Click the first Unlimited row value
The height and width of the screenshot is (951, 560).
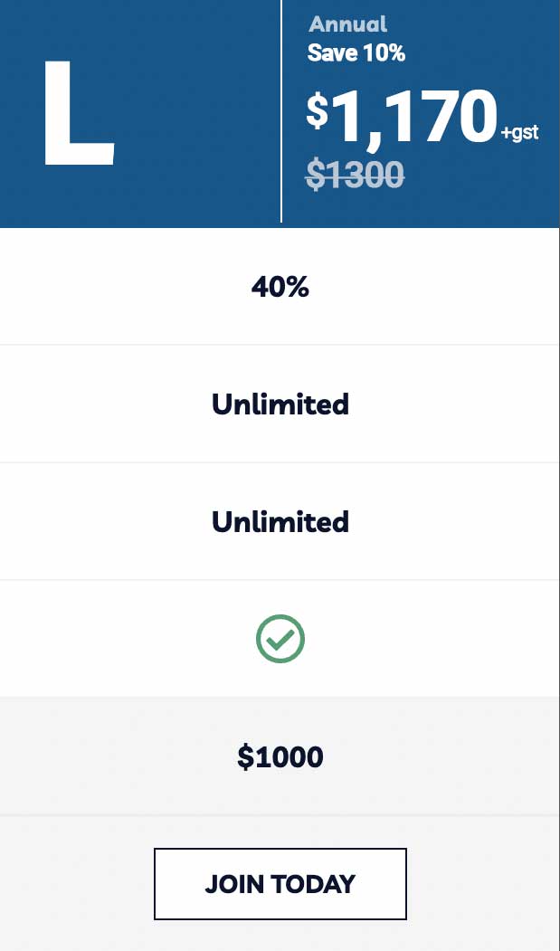(280, 404)
